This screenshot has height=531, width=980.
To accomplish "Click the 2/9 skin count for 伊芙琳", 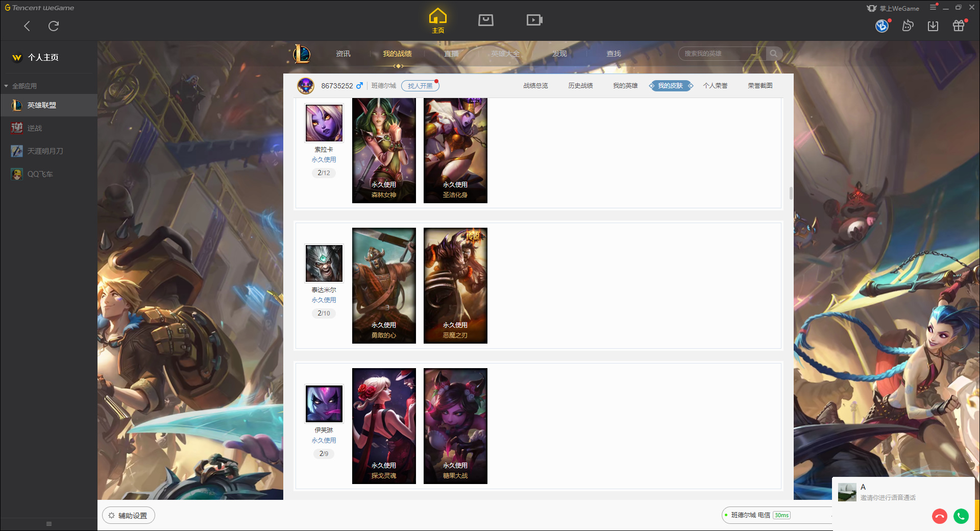I will point(324,454).
